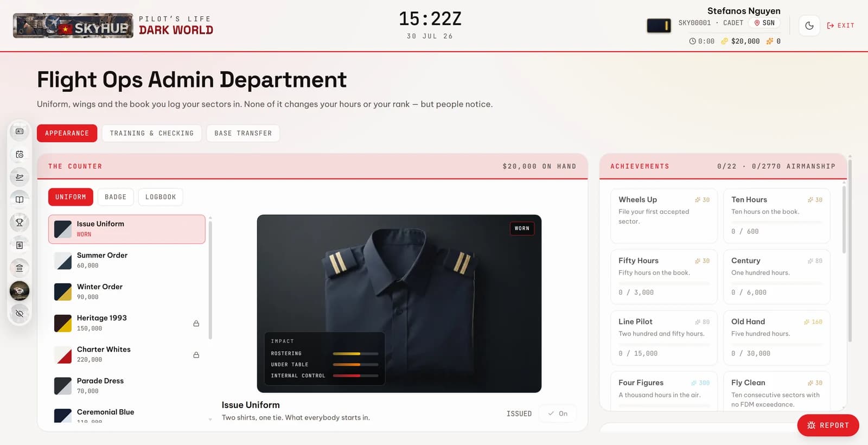Screen dimensions: 868x445
Task: Click the sparkle airmanship points icon
Action: pyautogui.click(x=769, y=41)
